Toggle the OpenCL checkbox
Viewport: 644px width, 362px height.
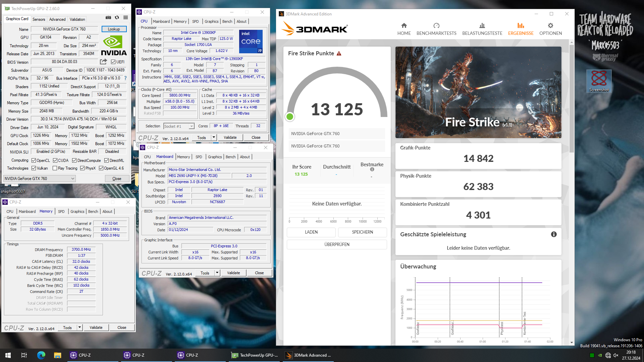point(34,161)
